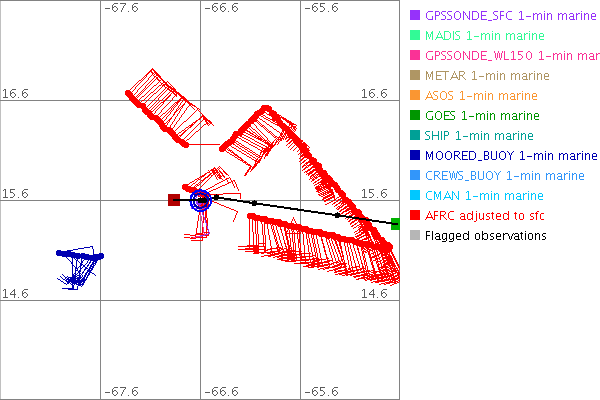The height and width of the screenshot is (400, 600).
Task: Click the gray Flagged observations swatch
Action: click(x=414, y=236)
